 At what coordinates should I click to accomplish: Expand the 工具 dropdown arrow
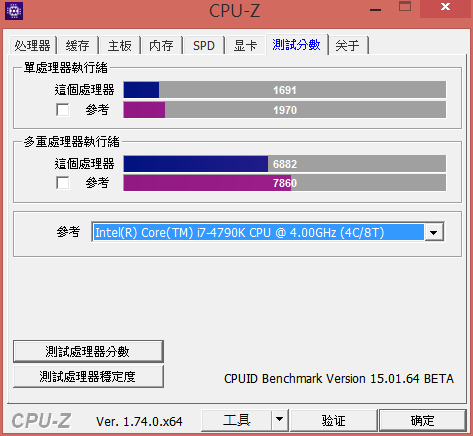pos(280,420)
